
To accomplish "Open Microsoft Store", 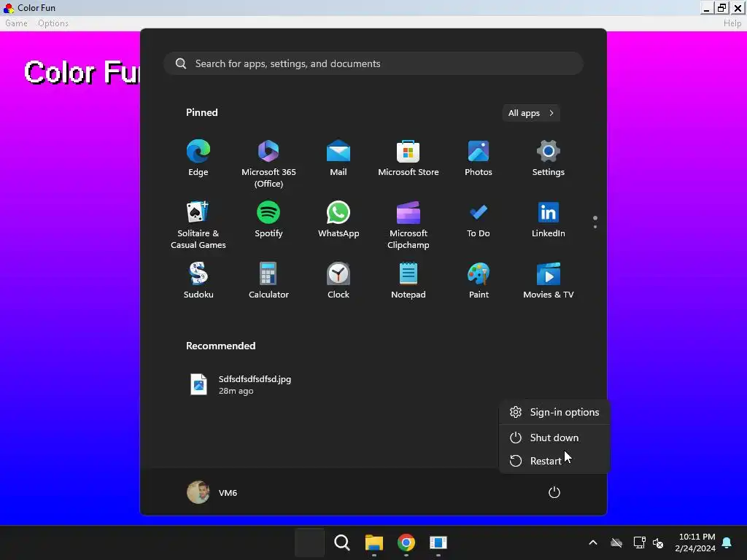I will point(409,158).
